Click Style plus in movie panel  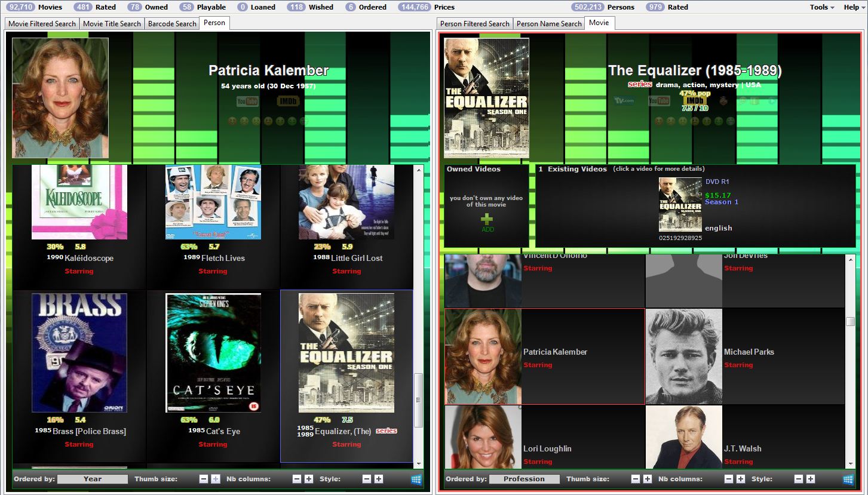point(811,479)
